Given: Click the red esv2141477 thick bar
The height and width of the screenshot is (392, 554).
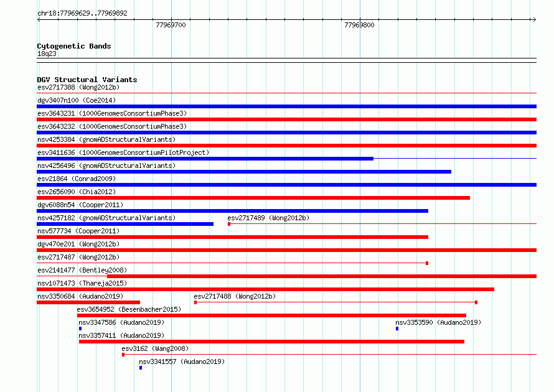Looking at the screenshot, I should [x=322, y=276].
